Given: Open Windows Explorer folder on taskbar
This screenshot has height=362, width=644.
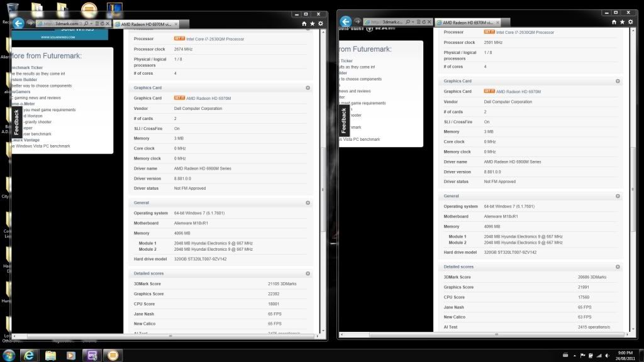Looking at the screenshot, I should click(x=50, y=355).
